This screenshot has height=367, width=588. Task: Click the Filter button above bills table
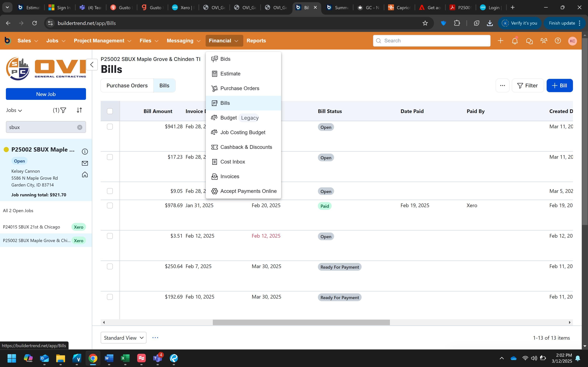tap(528, 86)
